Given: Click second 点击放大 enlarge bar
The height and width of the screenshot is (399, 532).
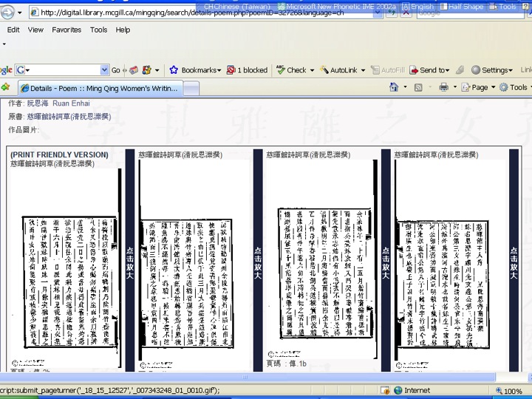Looking at the screenshot, I should click(x=258, y=260).
